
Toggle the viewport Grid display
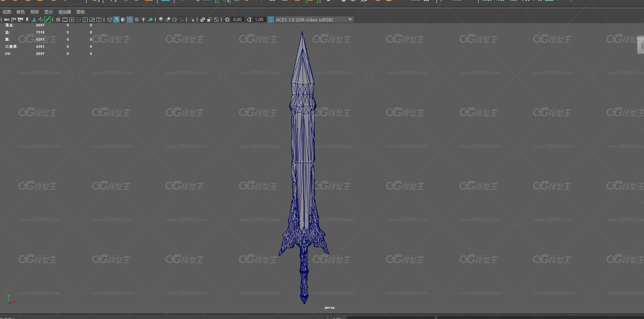coord(58,20)
